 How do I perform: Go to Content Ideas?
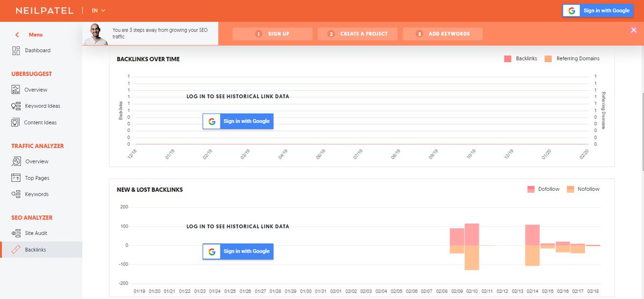pos(41,123)
